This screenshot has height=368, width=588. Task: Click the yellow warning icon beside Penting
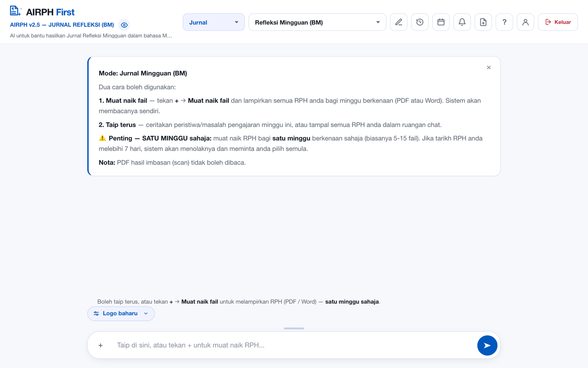103,138
